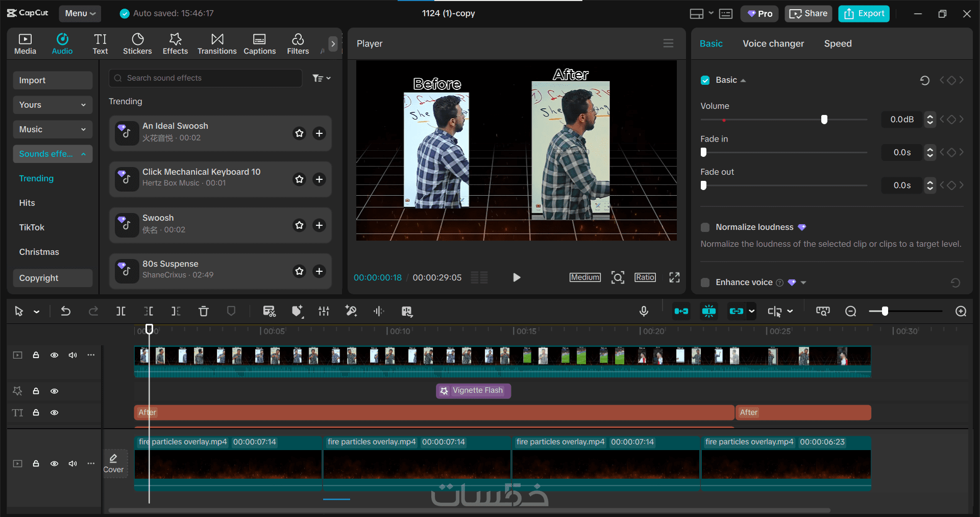Switch to the Voice changer tab
This screenshot has width=980, height=517.
pos(773,44)
